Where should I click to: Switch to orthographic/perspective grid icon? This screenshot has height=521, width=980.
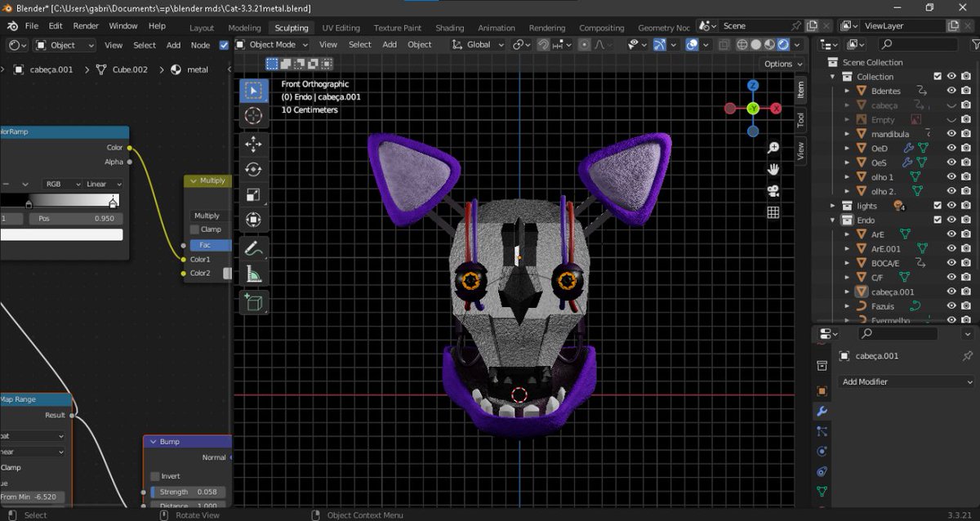[773, 212]
